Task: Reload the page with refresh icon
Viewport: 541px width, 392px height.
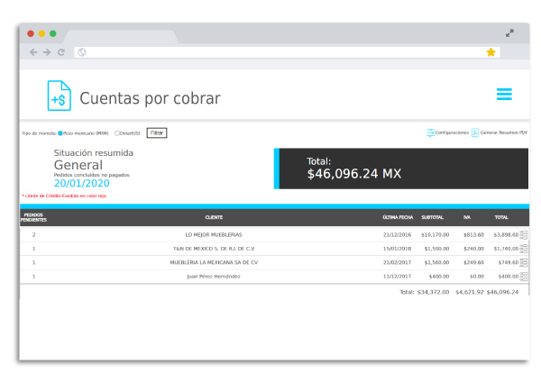Action: (x=61, y=52)
